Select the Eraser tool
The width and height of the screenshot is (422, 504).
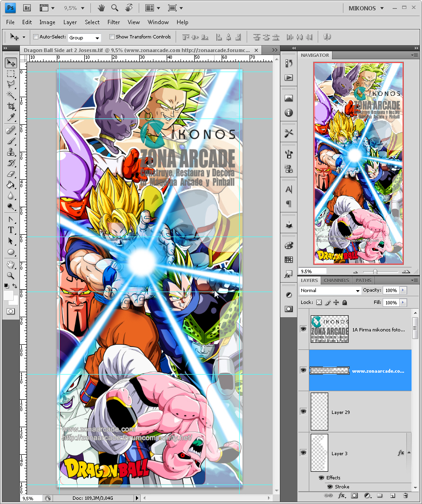pyautogui.click(x=11, y=174)
